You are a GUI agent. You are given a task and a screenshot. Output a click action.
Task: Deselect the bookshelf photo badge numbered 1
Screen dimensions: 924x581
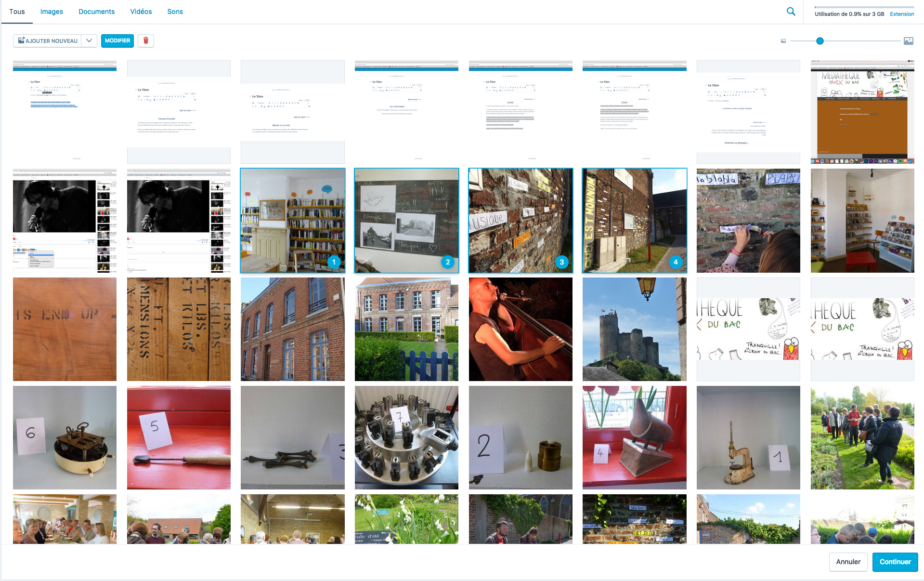click(x=334, y=262)
